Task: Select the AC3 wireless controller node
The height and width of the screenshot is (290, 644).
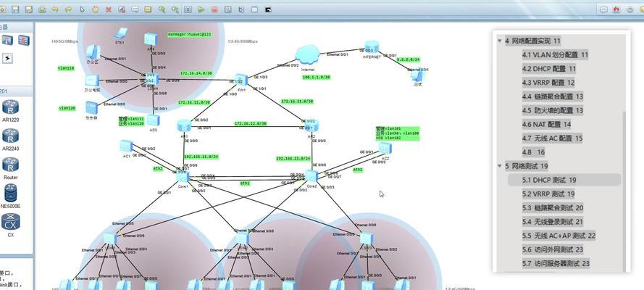Action: coord(153,120)
